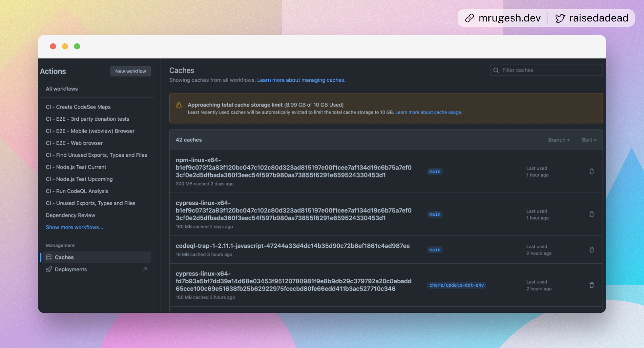Click the yellow minimize window button
The height and width of the screenshot is (348, 644).
point(65,46)
